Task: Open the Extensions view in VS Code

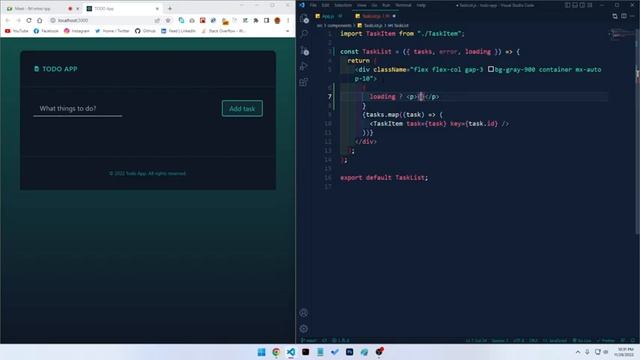Action: coord(304,82)
